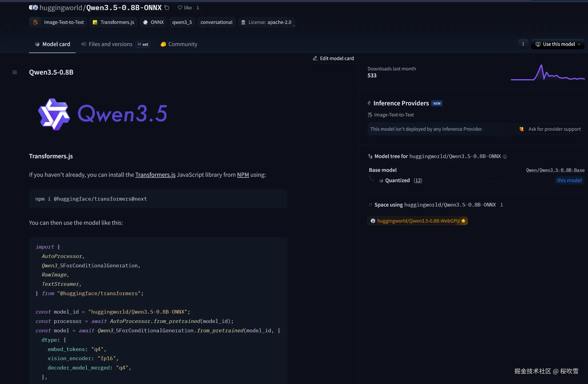This screenshot has width=588, height=384.
Task: Open the huggingworld/Qwen3.5-0.8B-WebGPU space
Action: 418,221
